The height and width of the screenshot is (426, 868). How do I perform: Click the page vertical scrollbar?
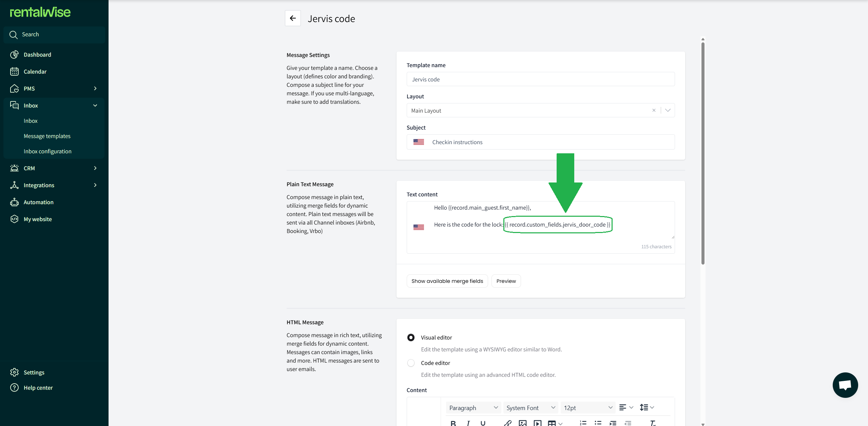[x=703, y=153]
